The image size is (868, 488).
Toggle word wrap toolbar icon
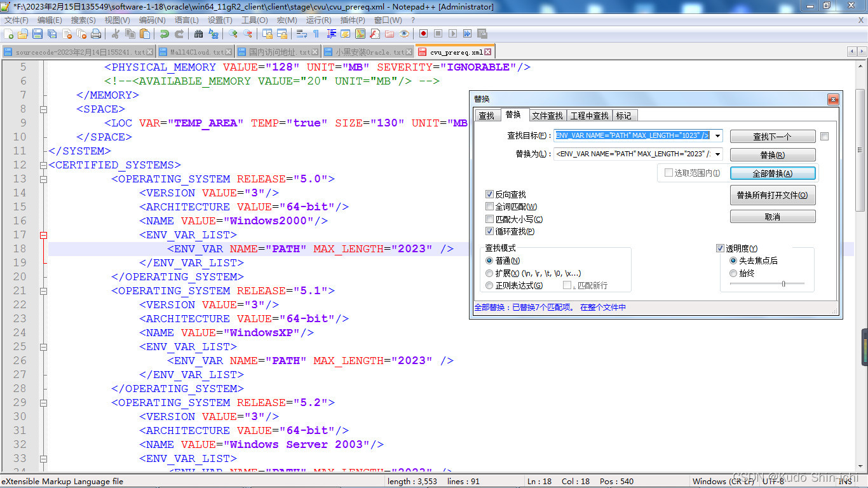(302, 34)
